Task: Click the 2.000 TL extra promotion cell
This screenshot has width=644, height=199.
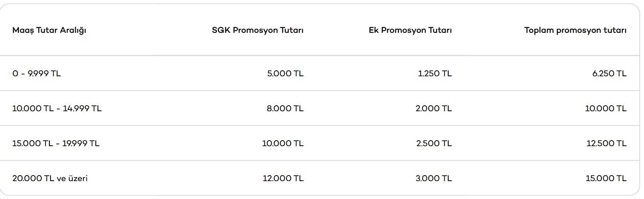Action: 433,108
